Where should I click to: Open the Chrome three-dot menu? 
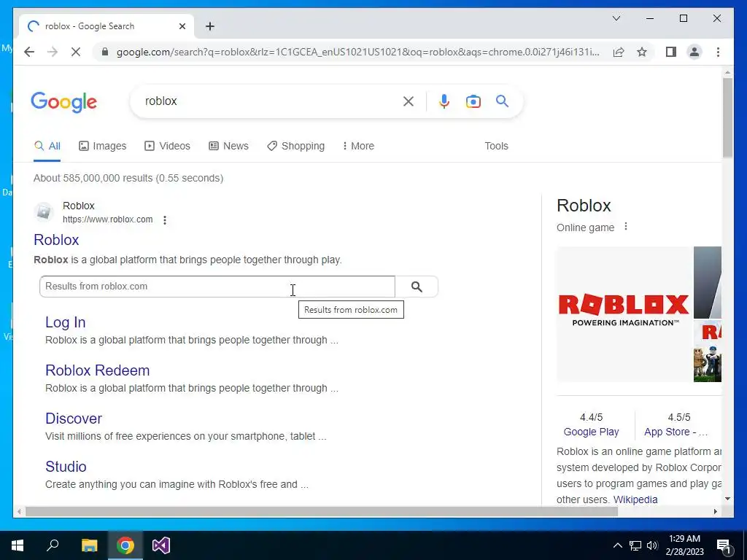click(x=718, y=52)
